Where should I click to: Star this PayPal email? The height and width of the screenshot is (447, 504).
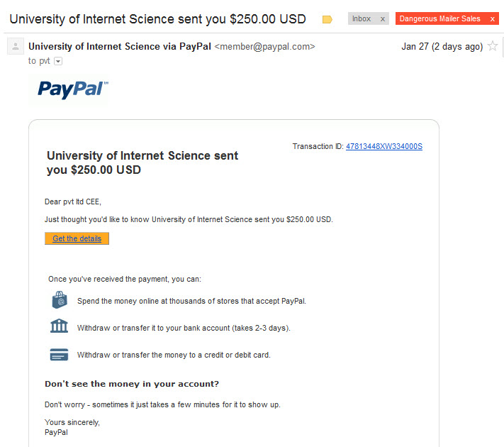pyautogui.click(x=493, y=46)
